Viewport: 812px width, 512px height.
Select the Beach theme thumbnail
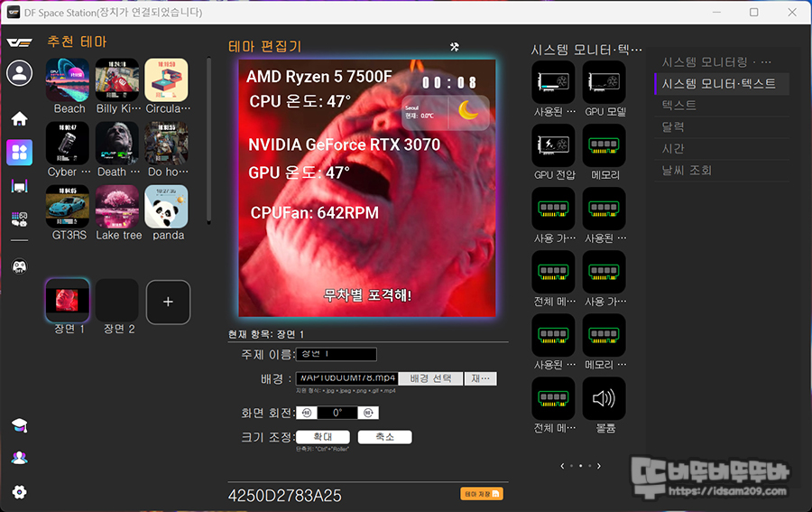click(x=68, y=79)
